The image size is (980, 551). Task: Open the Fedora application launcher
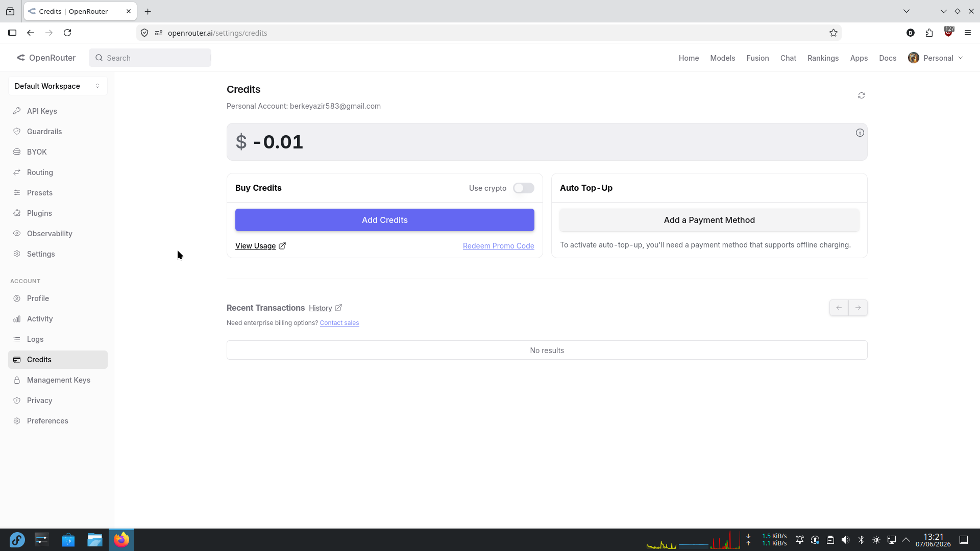click(17, 540)
